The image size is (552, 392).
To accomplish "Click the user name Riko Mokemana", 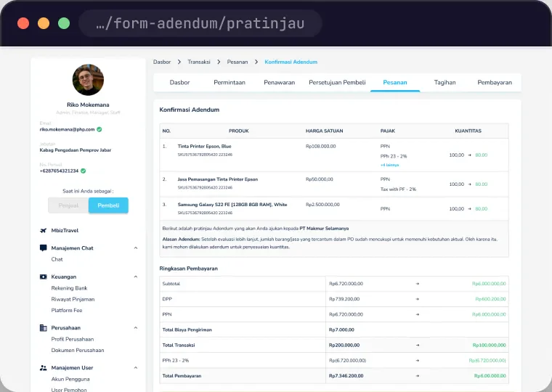I will pos(88,105).
